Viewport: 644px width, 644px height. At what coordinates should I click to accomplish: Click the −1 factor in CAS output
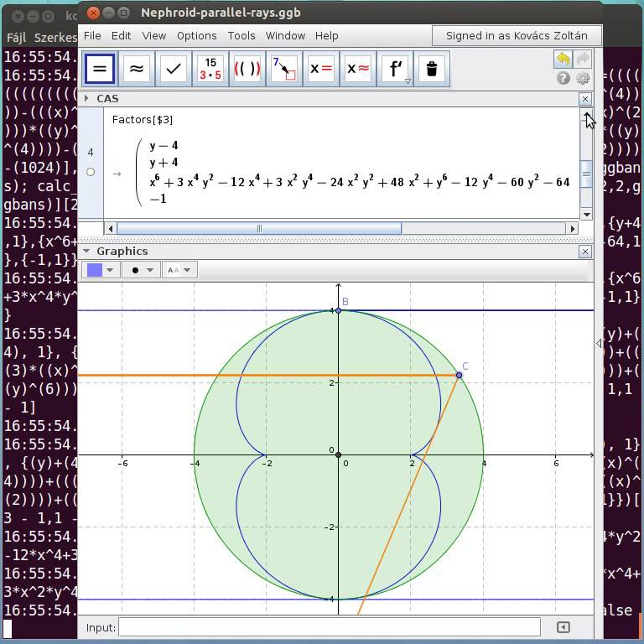158,199
